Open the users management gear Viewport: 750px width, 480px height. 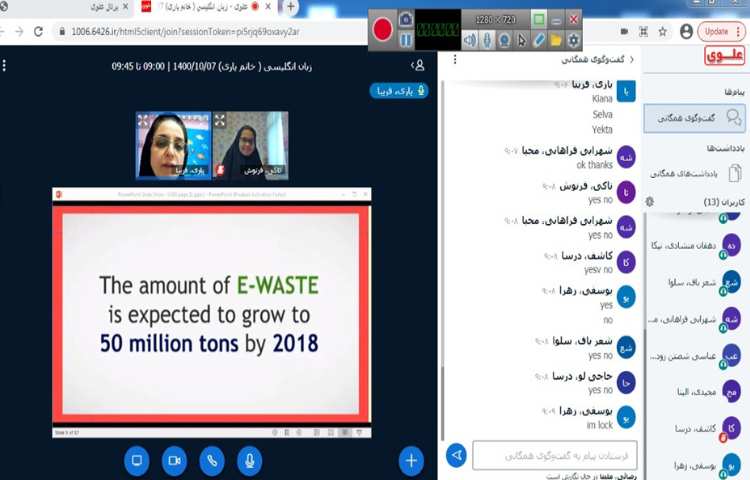point(650,202)
